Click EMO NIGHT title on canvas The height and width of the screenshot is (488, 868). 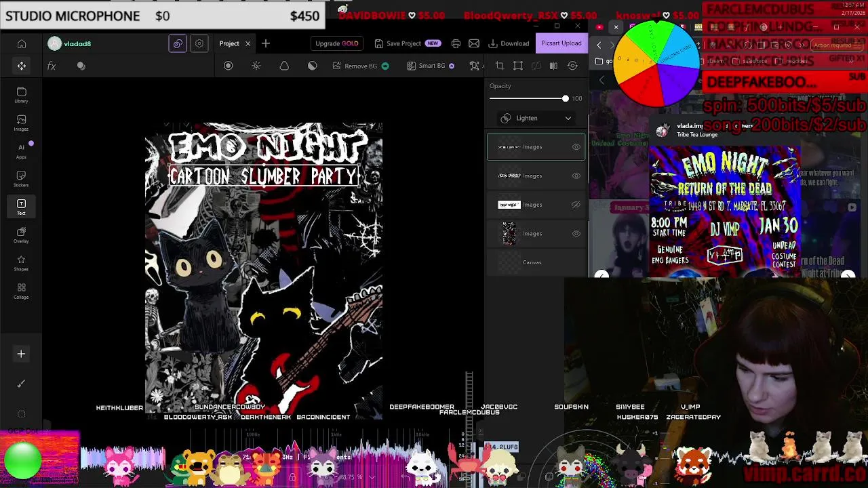pyautogui.click(x=267, y=146)
